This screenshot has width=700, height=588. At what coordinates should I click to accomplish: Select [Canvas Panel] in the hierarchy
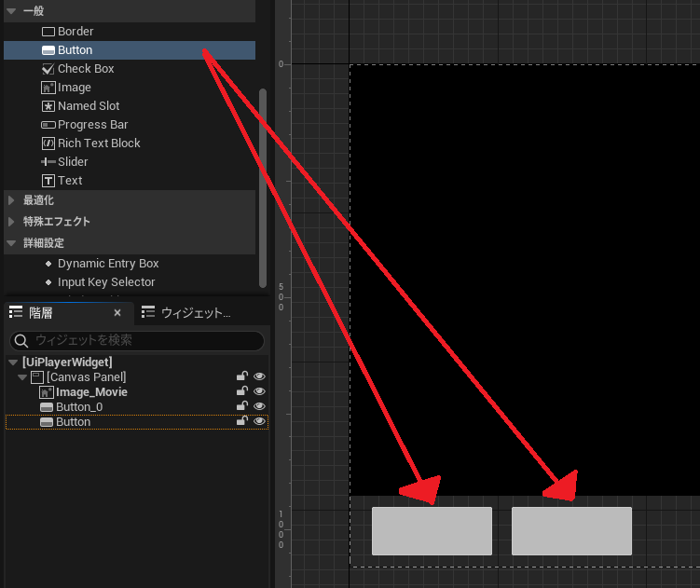click(x=87, y=377)
